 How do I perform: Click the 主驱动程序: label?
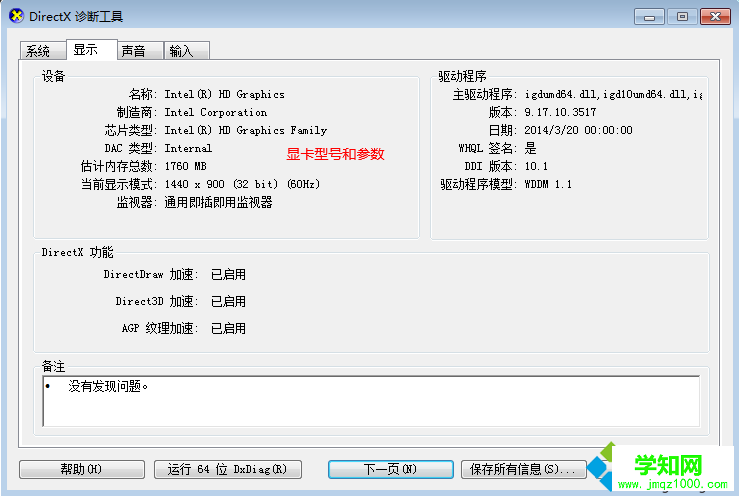click(x=485, y=94)
